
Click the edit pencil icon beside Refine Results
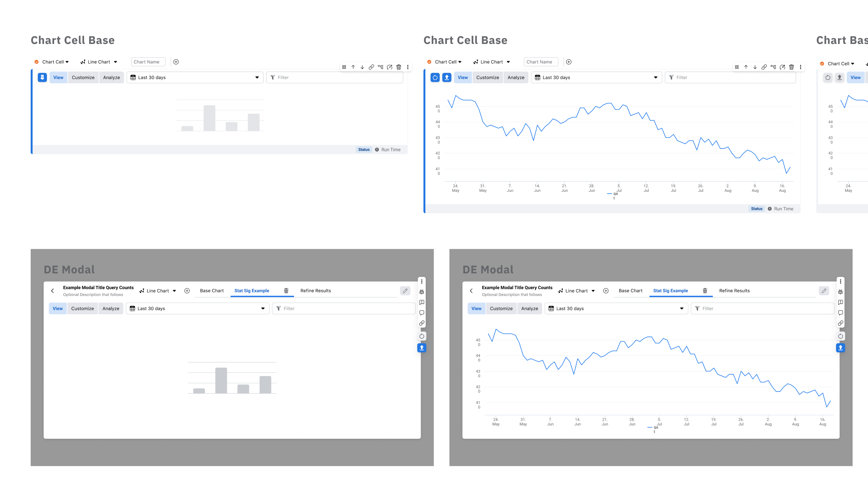click(x=405, y=291)
